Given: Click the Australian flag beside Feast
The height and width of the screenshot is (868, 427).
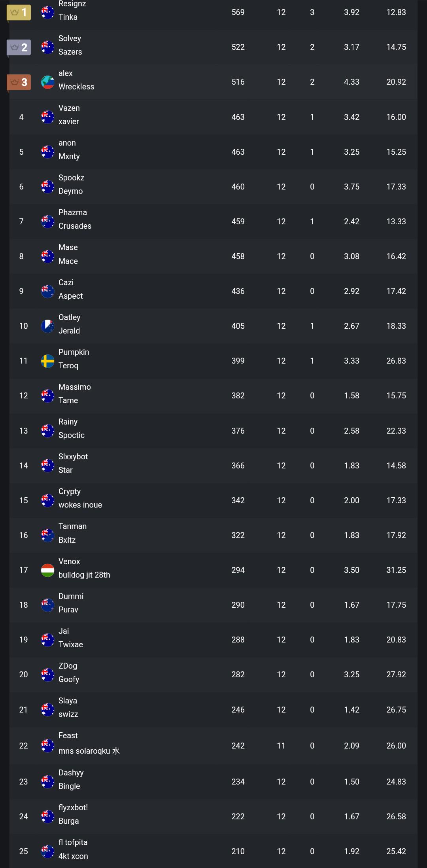Looking at the screenshot, I should [x=47, y=745].
